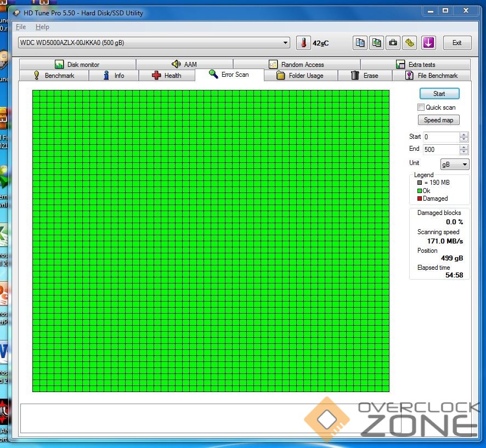Click the Extra tests tab icon
The height and width of the screenshot is (448, 486).
(400, 65)
